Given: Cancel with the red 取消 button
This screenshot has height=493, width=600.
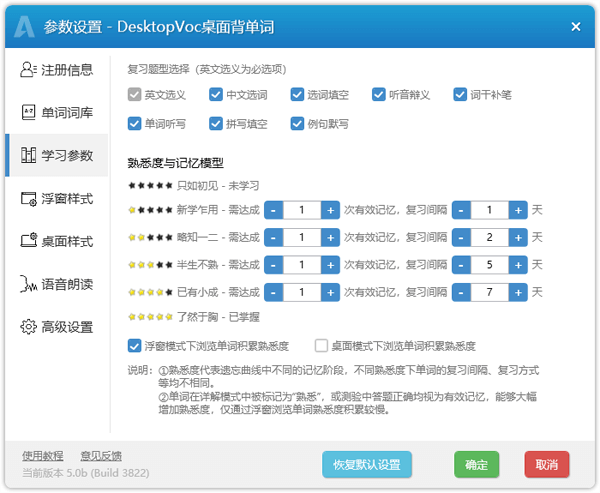Looking at the screenshot, I should [547, 465].
